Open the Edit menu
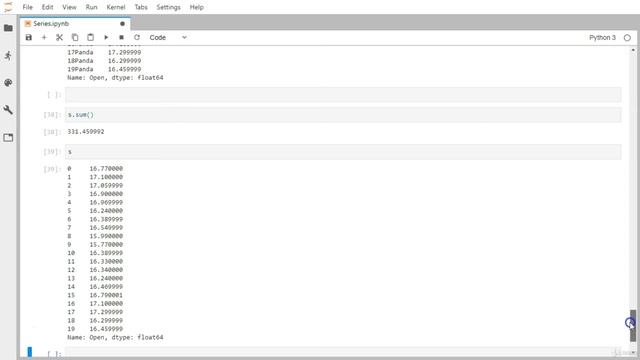The image size is (640, 360). (x=47, y=7)
